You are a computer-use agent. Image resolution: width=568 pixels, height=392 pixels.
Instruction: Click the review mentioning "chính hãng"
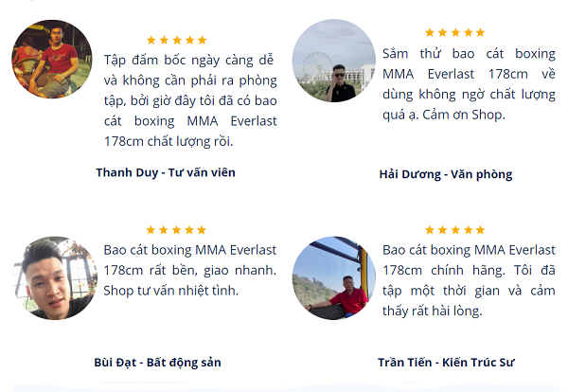pyautogui.click(x=470, y=280)
